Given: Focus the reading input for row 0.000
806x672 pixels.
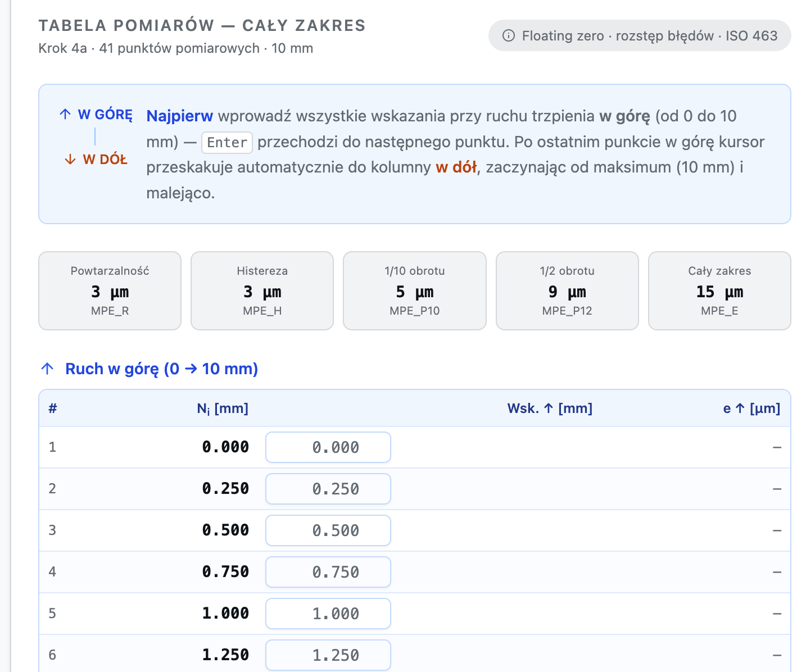Looking at the screenshot, I should pos(328,447).
